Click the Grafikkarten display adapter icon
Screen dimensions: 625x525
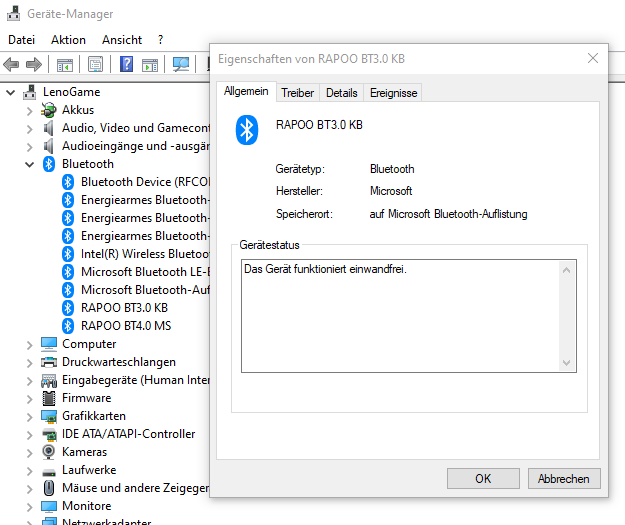coord(49,416)
